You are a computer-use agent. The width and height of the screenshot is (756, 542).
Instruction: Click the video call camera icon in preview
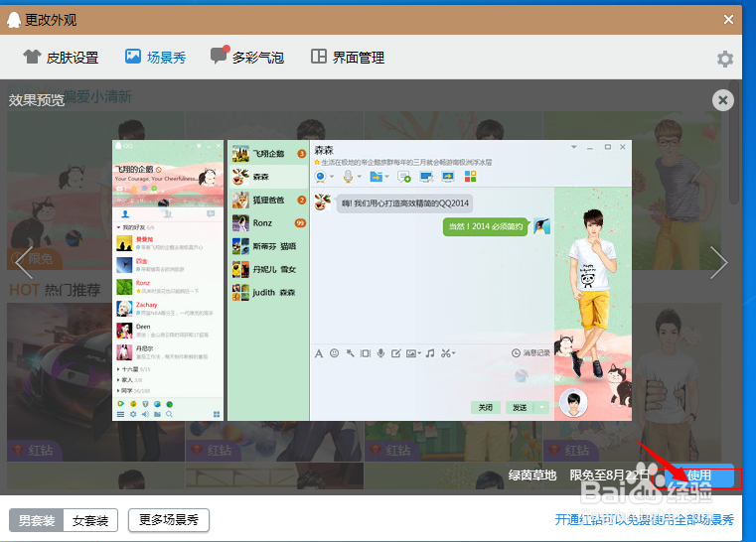[x=320, y=177]
